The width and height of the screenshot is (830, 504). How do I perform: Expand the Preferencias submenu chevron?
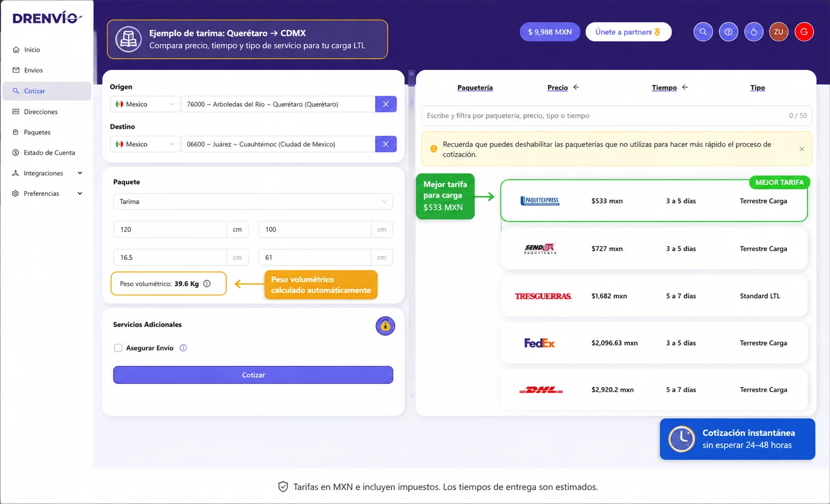tap(80, 193)
